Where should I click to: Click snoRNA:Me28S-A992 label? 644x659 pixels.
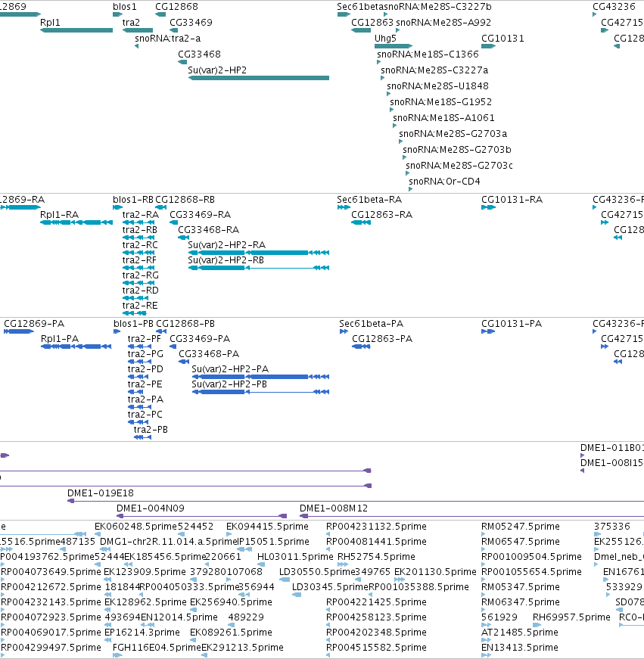click(443, 23)
